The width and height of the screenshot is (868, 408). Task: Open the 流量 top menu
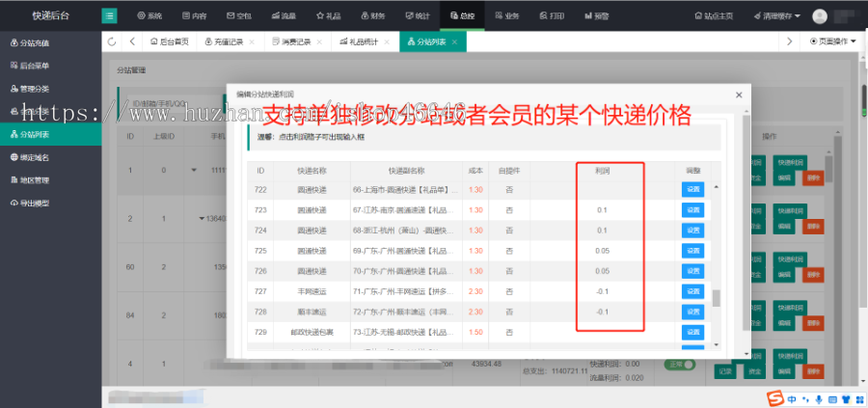click(284, 16)
